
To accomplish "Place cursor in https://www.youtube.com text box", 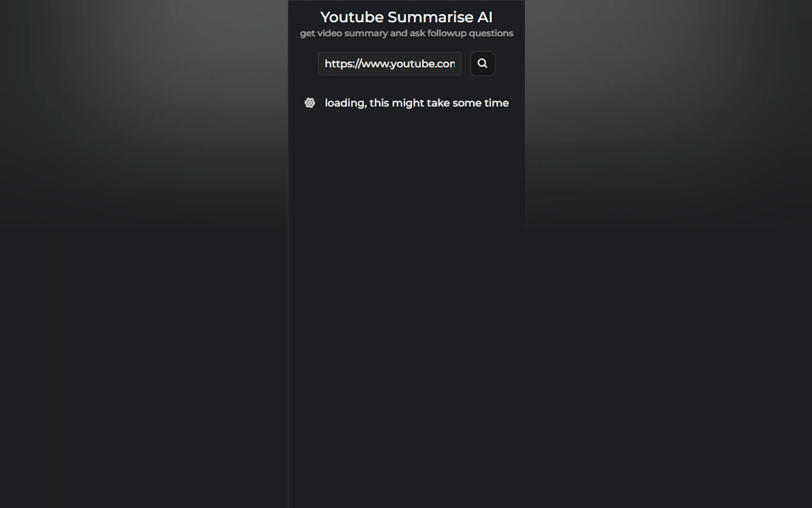I will click(x=389, y=63).
